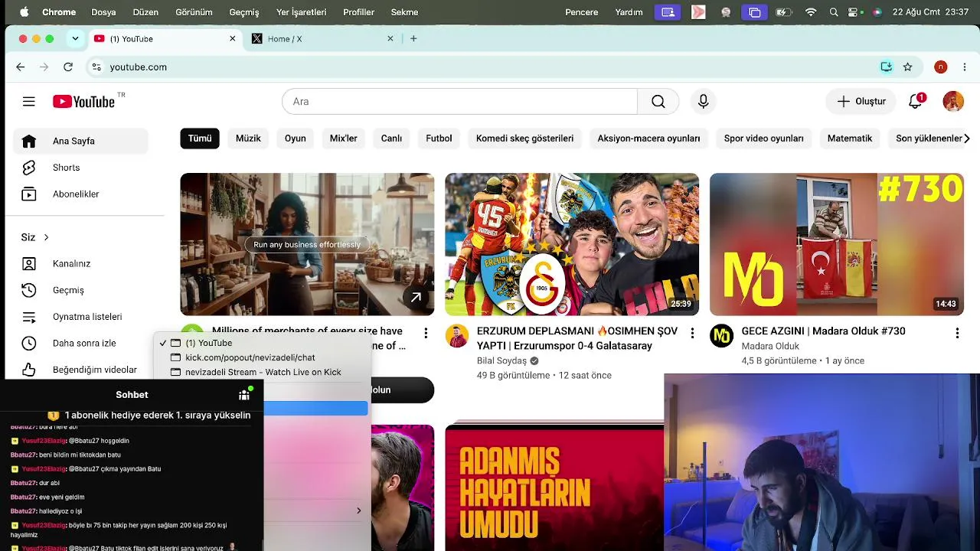Open the Erzurumspor Galatasaray video thumbnail
This screenshot has width=980, height=551.
(572, 244)
